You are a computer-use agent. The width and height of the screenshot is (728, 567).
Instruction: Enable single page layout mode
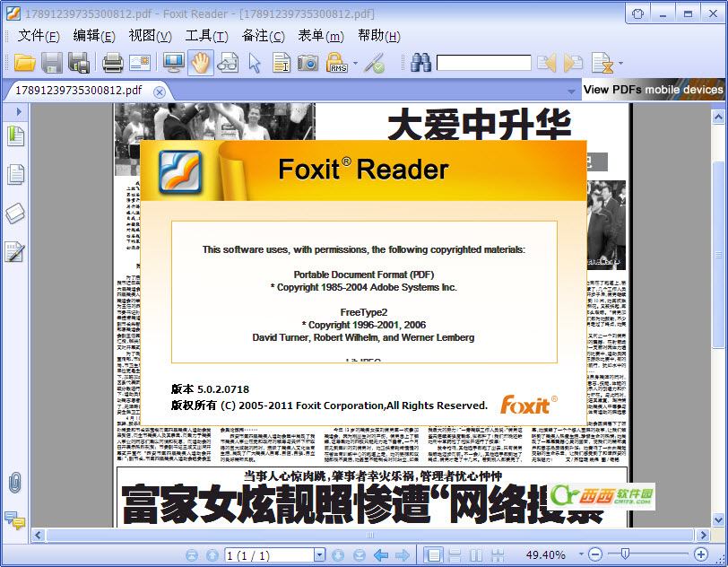point(434,555)
